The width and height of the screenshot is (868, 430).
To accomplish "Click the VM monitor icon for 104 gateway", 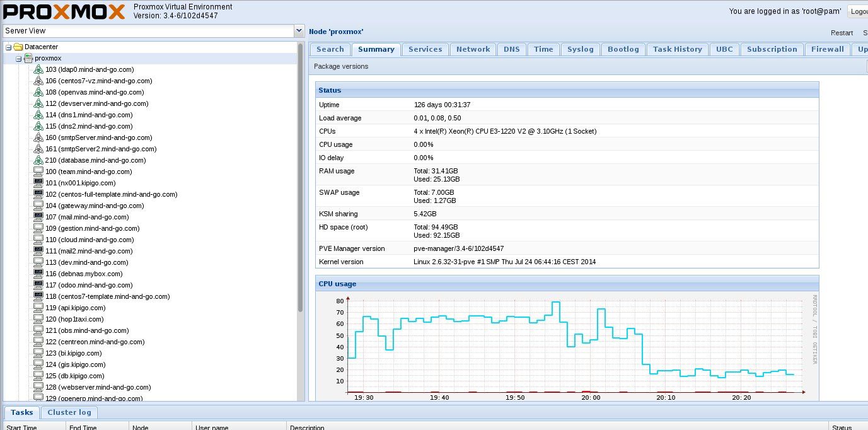I will pos(38,206).
